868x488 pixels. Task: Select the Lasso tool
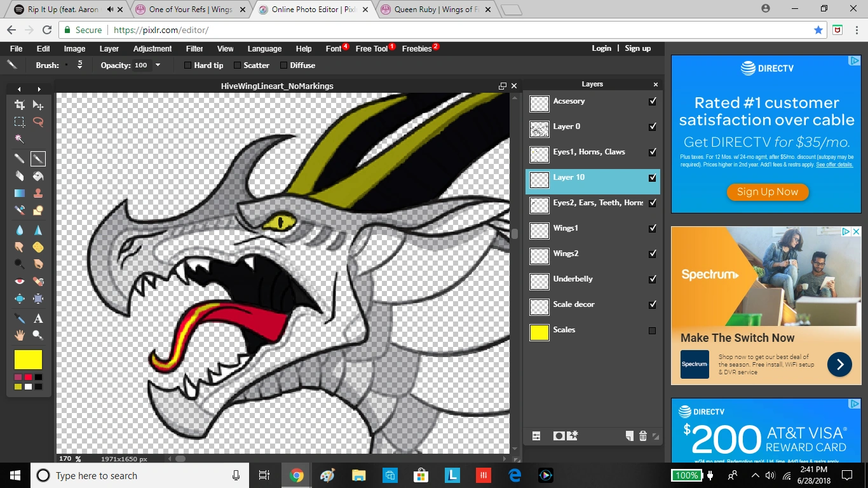click(38, 122)
